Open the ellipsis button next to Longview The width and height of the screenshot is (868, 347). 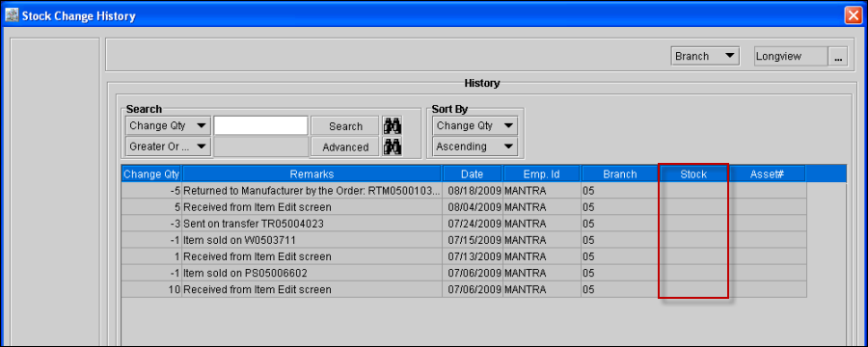(837, 57)
